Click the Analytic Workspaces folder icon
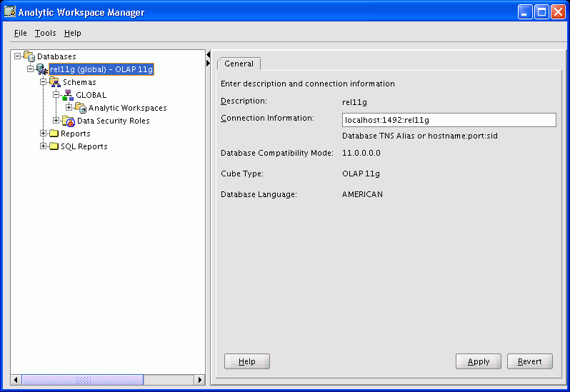 coord(81,108)
